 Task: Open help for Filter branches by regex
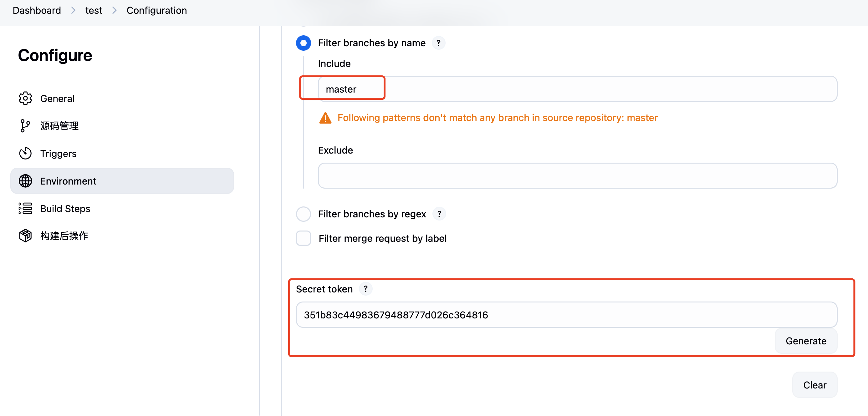(439, 214)
